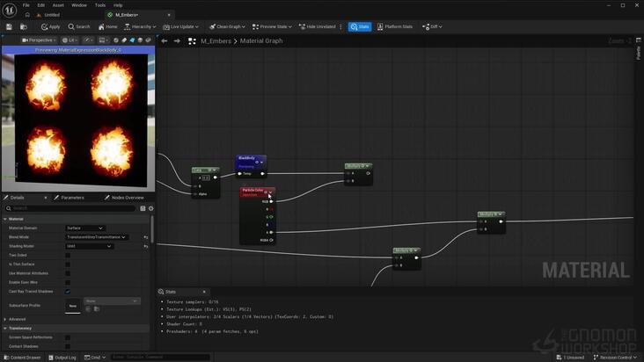The image size is (644, 362).
Task: Open the Perspective viewport dropdown
Action: coord(39,40)
